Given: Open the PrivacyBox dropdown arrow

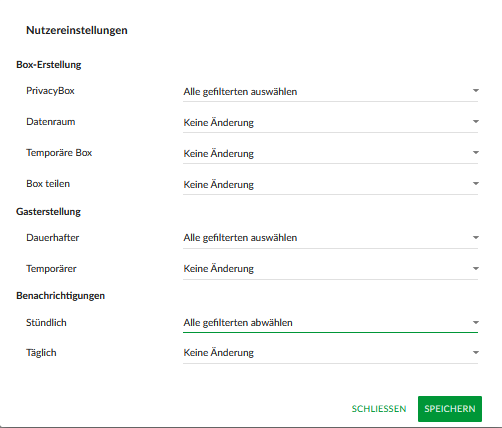Looking at the screenshot, I should (476, 91).
